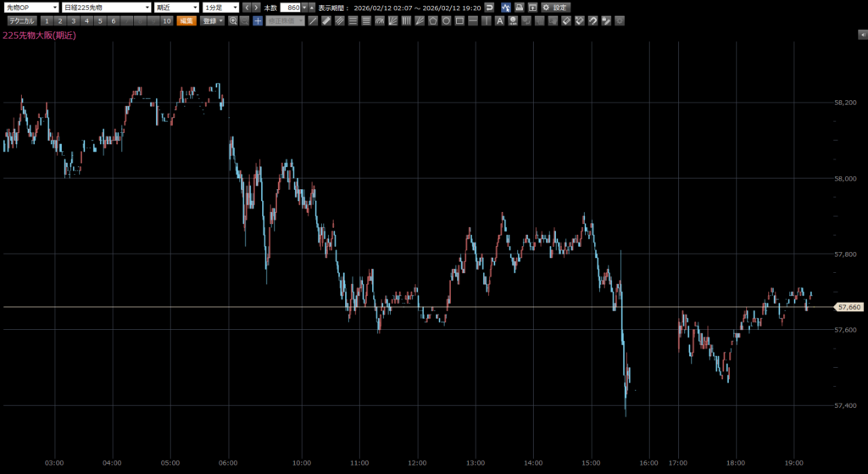
Task: Toggle the crosshair cursor button
Action: coord(257,20)
